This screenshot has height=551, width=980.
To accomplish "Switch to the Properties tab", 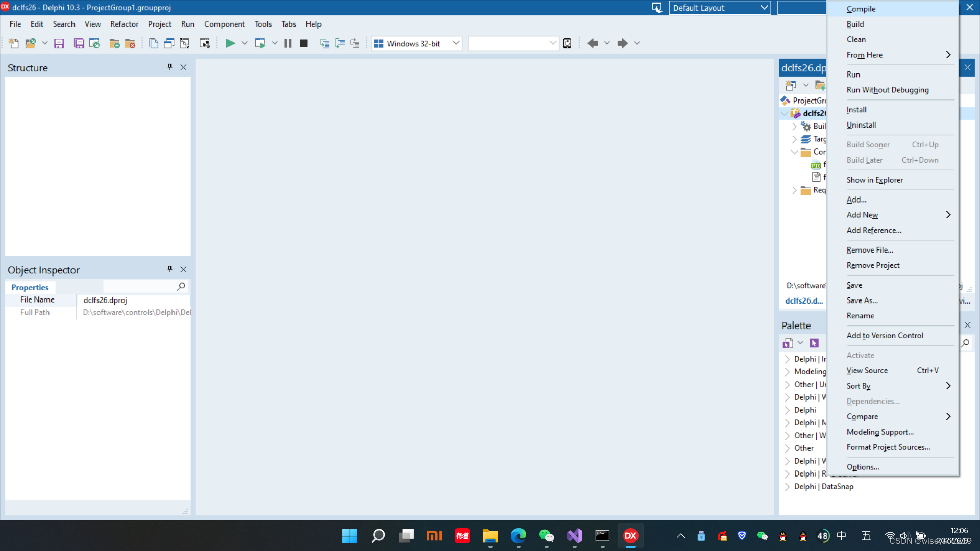I will tap(30, 287).
